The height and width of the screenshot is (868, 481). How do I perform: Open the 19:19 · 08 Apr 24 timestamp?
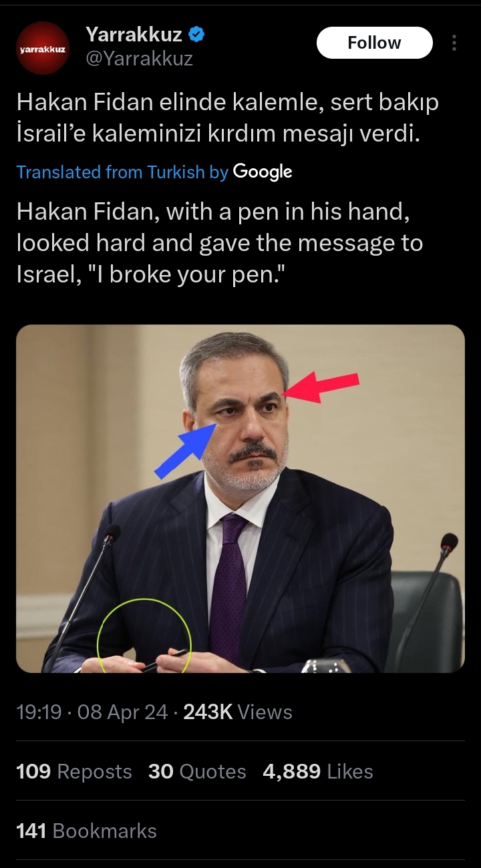[92, 712]
